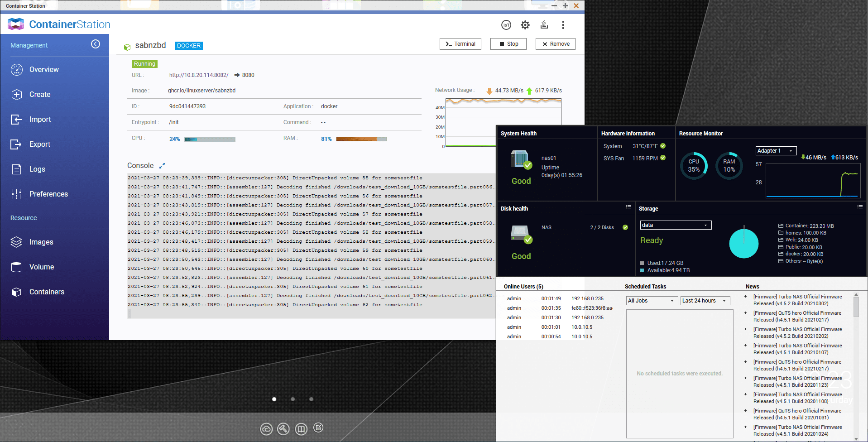Viewport: 868px width, 442px height.
Task: Click the CPU usage bar at 24%
Action: (210, 139)
